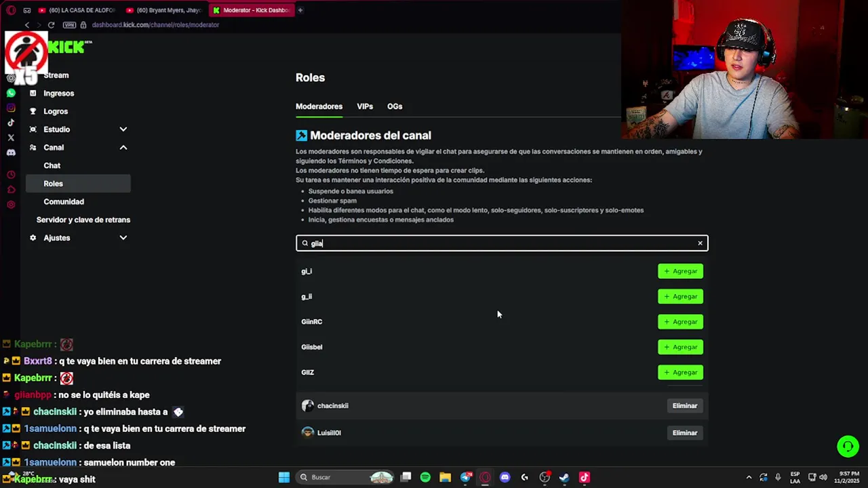Click Agregar for user gi_i

680,271
